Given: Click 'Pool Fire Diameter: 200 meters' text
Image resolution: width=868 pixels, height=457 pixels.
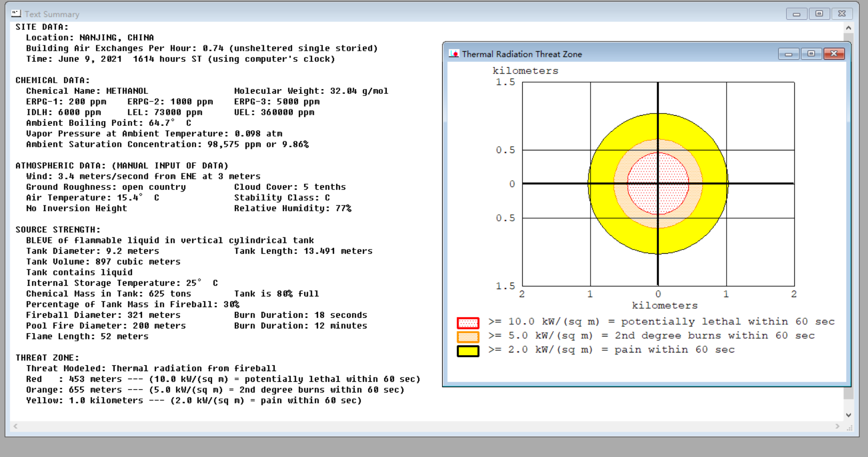Looking at the screenshot, I should pos(106,326).
